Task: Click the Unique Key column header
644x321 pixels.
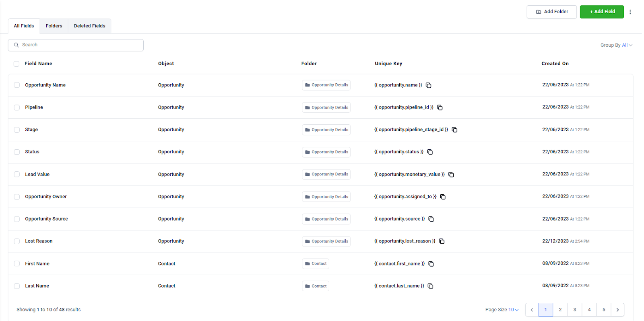Action: point(388,64)
